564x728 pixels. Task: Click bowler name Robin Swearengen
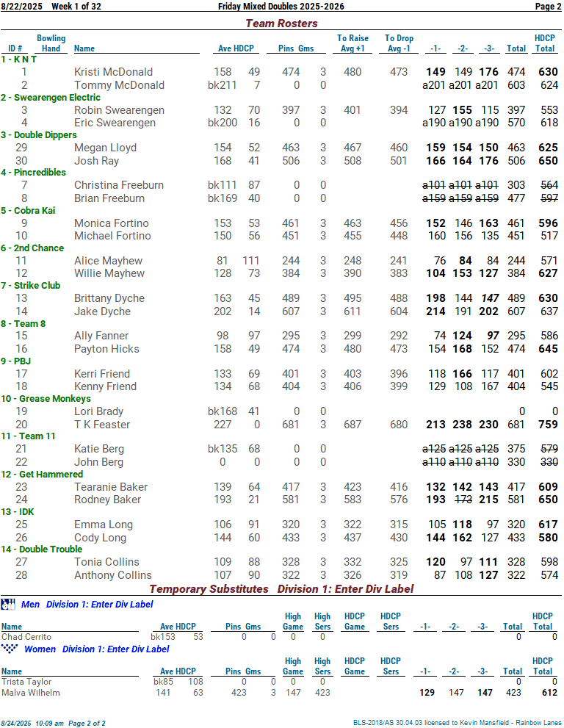119,110
